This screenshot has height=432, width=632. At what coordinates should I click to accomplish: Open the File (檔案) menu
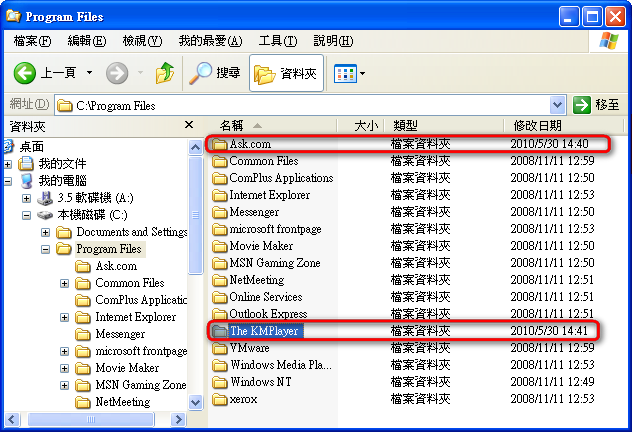32,41
